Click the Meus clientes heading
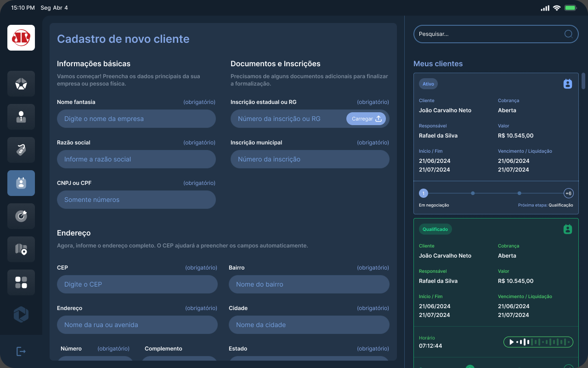Screen dimensions: 588x368 pyautogui.click(x=438, y=63)
